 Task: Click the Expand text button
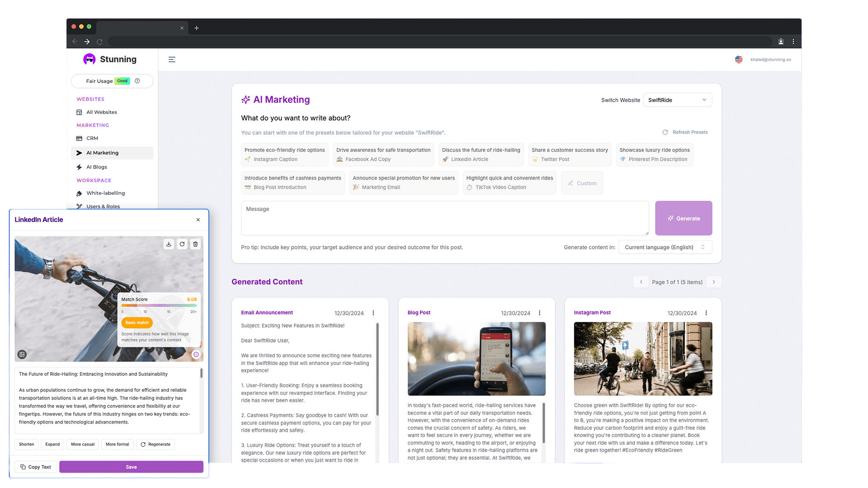pos(52,445)
